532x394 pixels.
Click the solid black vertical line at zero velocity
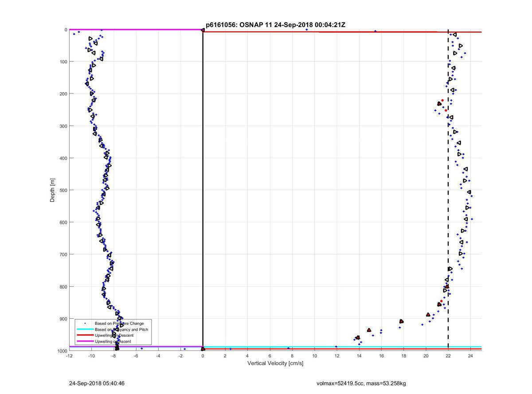pos(203,191)
